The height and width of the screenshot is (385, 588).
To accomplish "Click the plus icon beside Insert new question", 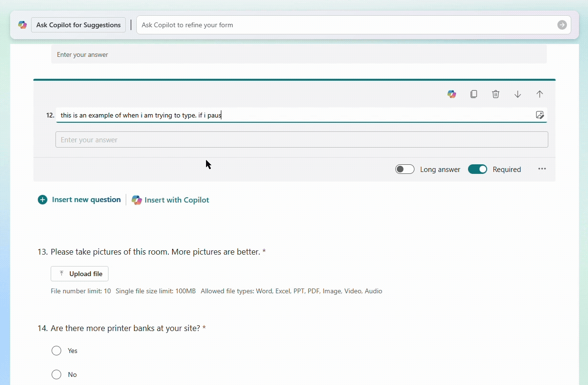I will (43, 200).
